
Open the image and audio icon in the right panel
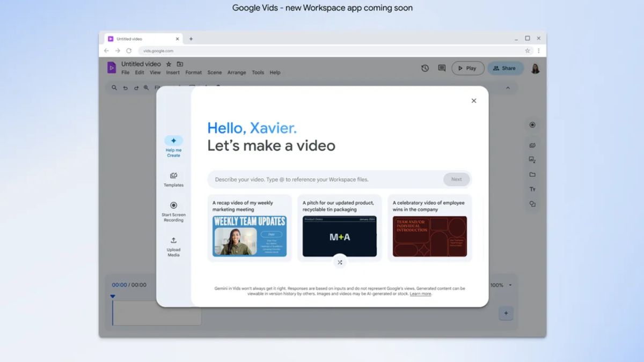click(x=532, y=160)
